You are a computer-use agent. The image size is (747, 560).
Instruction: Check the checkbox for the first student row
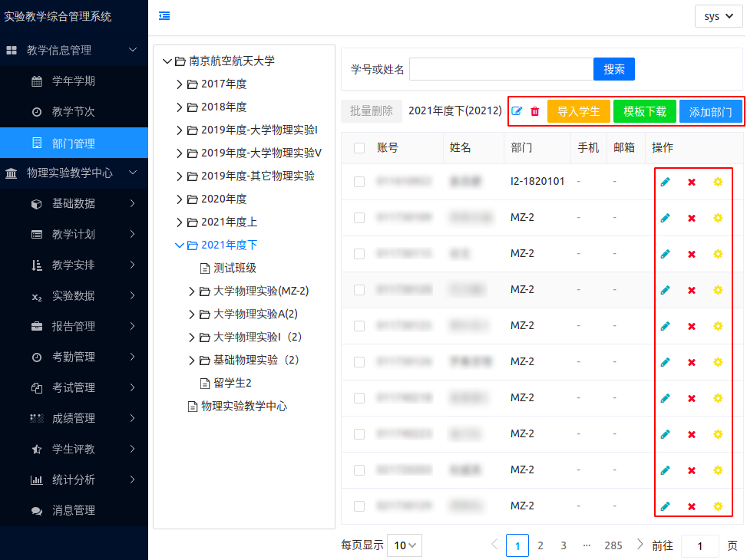(359, 182)
